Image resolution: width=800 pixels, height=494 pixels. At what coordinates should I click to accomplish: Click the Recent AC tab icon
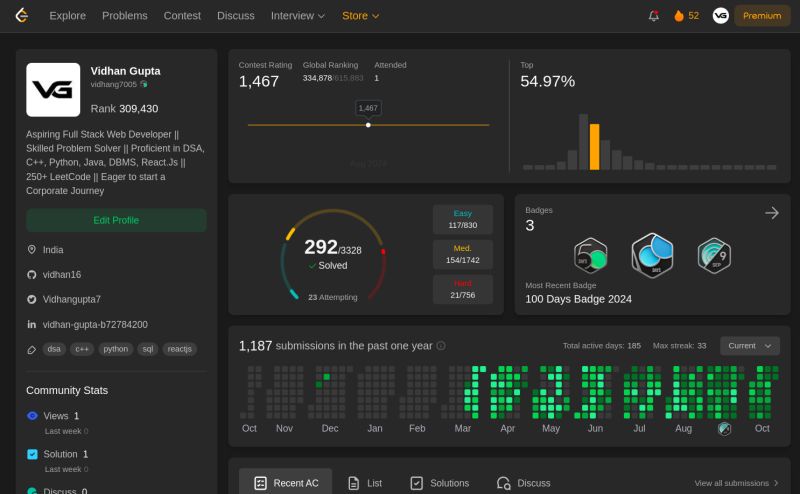tap(260, 483)
